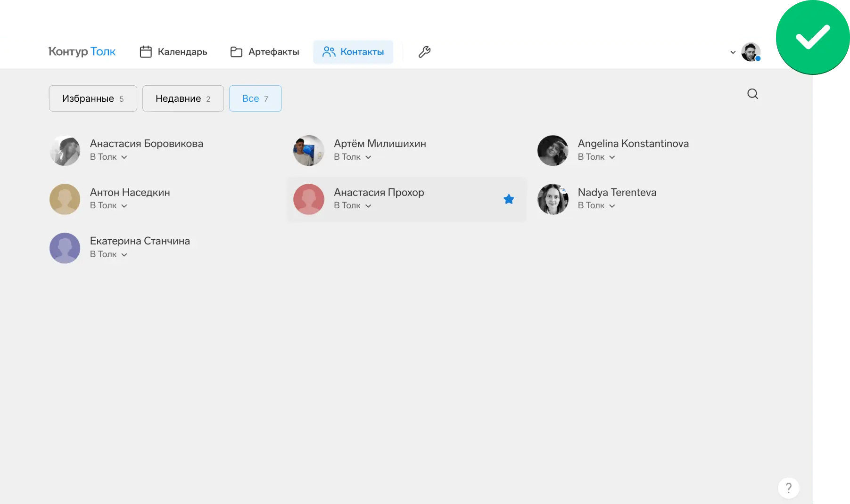The width and height of the screenshot is (850, 504).
Task: Click the search magnifier icon
Action: (752, 94)
